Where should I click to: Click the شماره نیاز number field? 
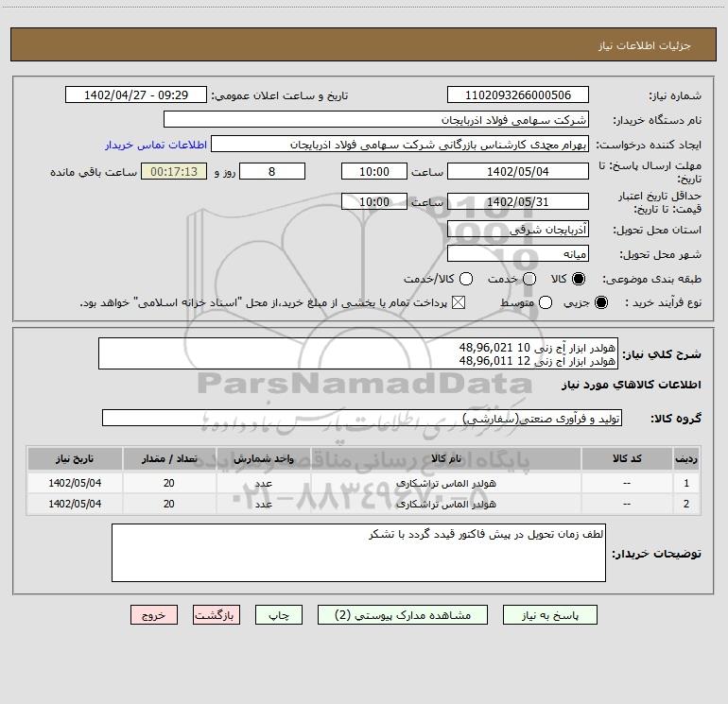[x=518, y=95]
